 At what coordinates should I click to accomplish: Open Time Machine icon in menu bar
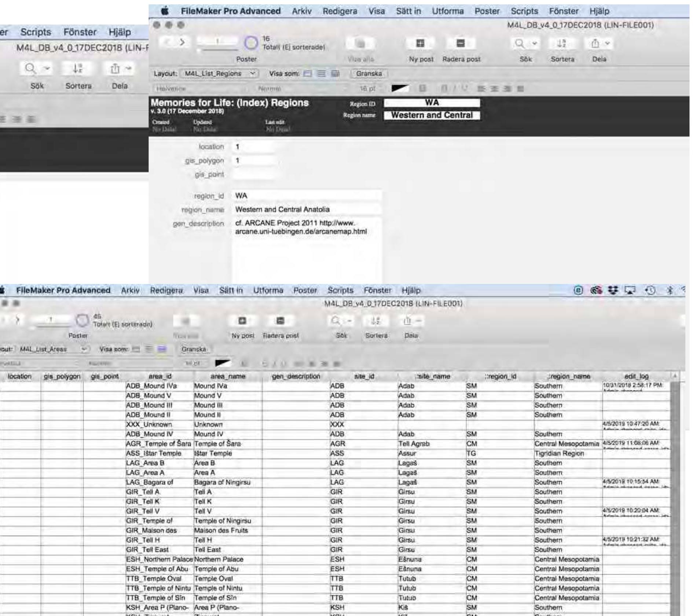point(651,291)
